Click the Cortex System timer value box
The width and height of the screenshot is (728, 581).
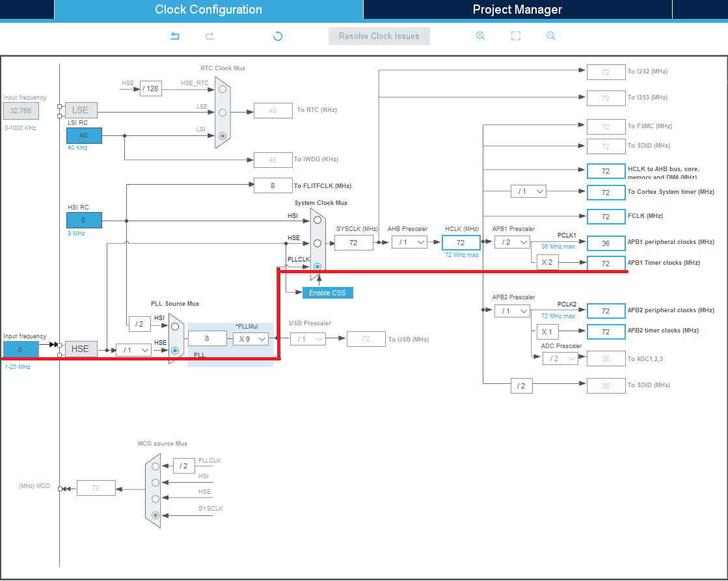tap(606, 193)
